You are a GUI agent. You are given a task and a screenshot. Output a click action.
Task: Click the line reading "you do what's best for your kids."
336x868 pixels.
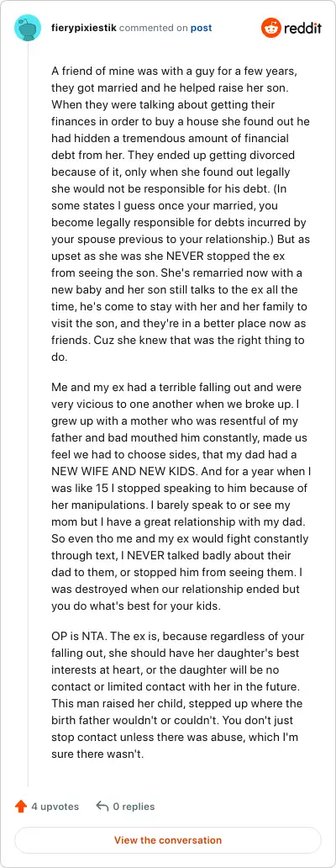[136, 606]
